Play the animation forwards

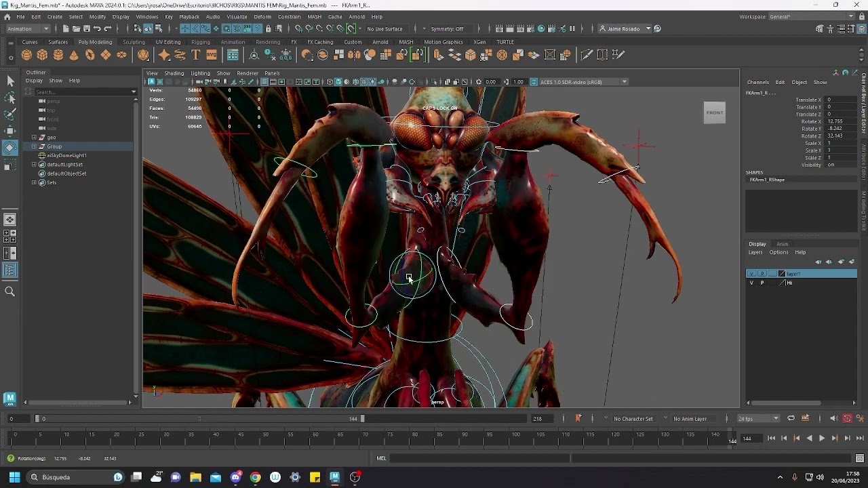tap(821, 439)
